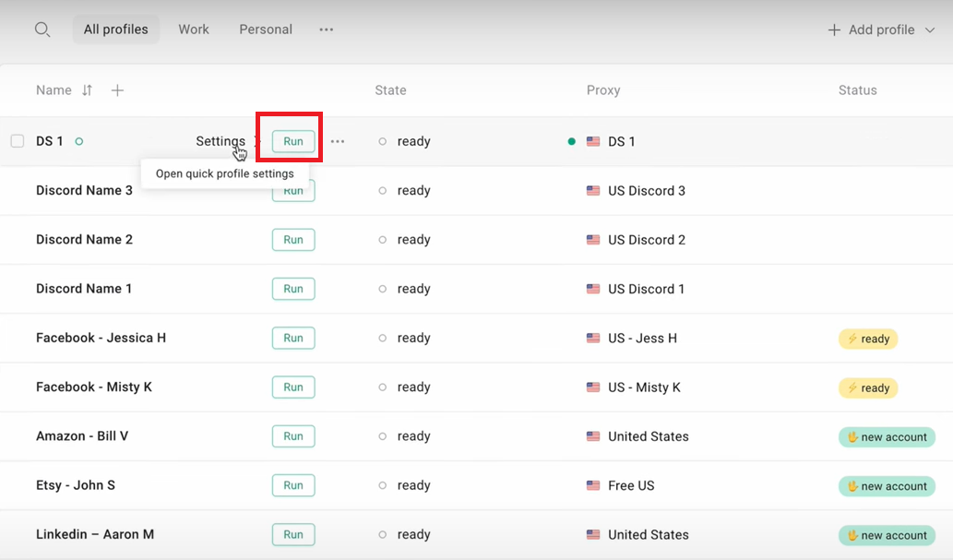Select Amazon - Bill V profile name
The image size is (953, 560).
(x=82, y=436)
